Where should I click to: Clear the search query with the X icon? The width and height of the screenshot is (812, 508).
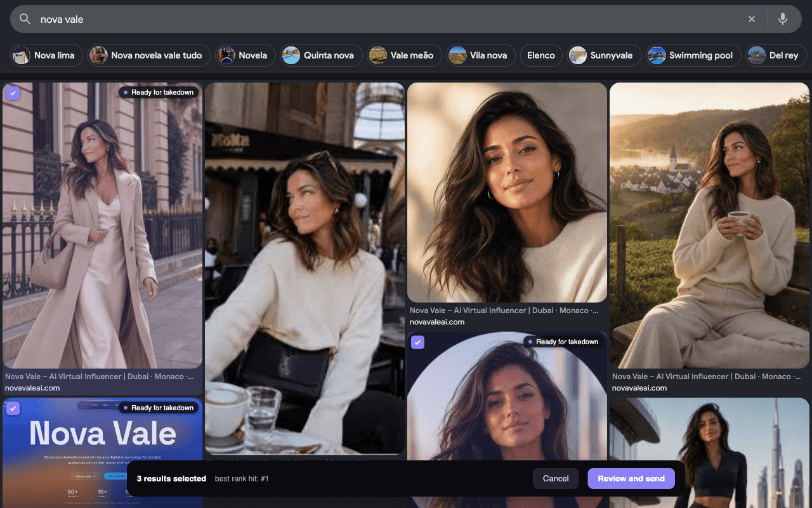752,19
